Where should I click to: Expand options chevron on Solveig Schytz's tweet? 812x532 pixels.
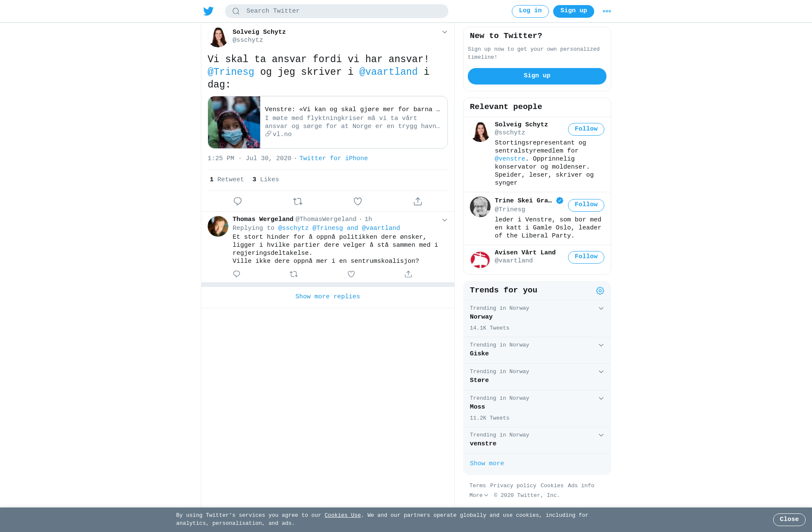click(x=444, y=32)
